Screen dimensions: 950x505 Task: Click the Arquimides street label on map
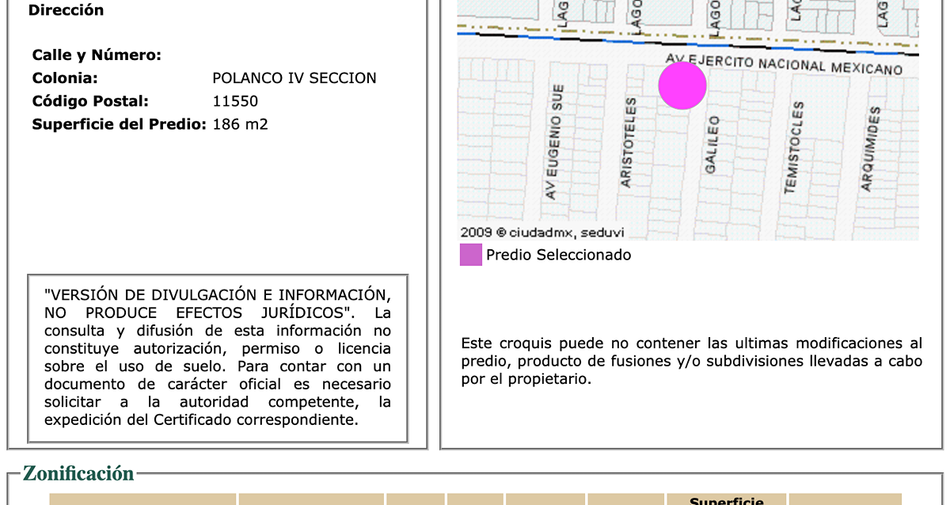(871, 149)
